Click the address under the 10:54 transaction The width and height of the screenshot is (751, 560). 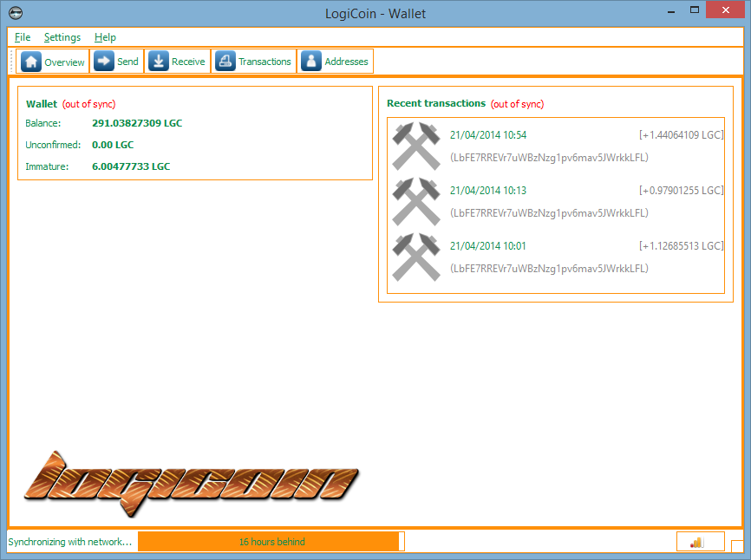click(549, 158)
